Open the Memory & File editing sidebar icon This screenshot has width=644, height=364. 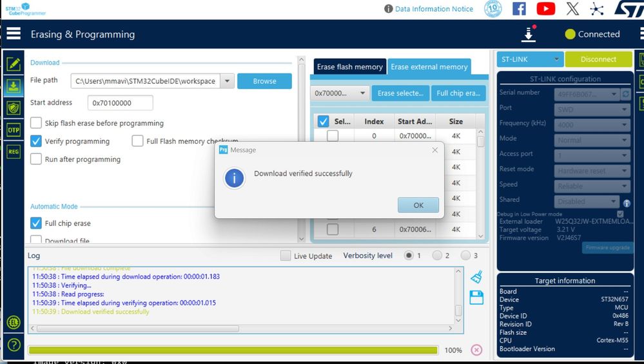click(x=13, y=64)
